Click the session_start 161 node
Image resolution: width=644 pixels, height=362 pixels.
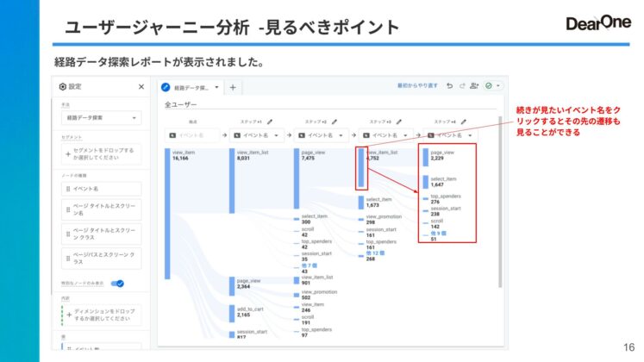361,232
